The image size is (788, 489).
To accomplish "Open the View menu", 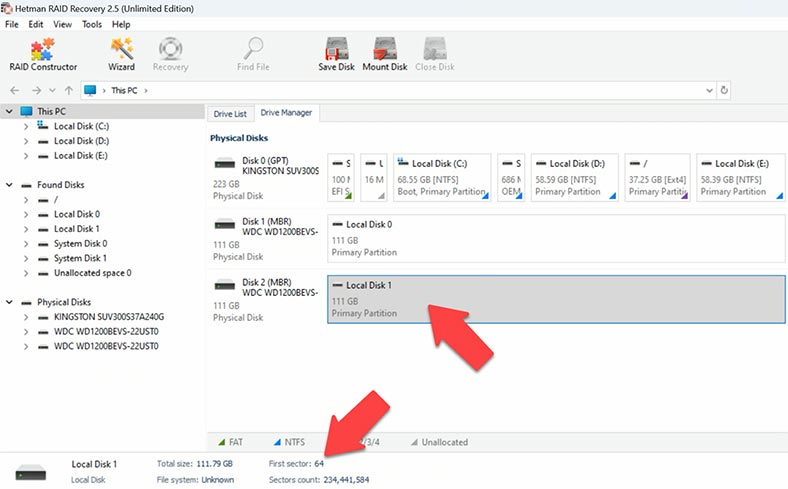I will 62,24.
